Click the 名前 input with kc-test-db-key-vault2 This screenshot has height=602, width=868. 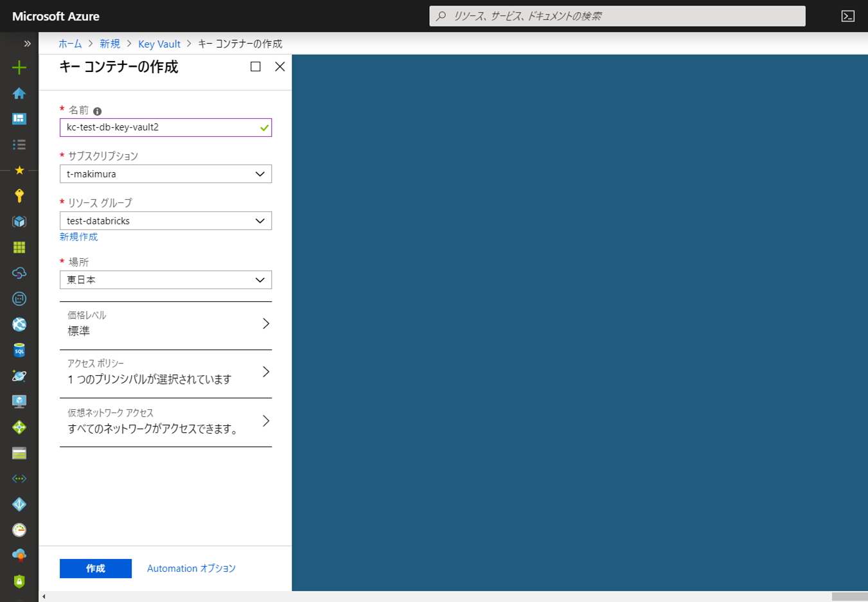(x=166, y=127)
